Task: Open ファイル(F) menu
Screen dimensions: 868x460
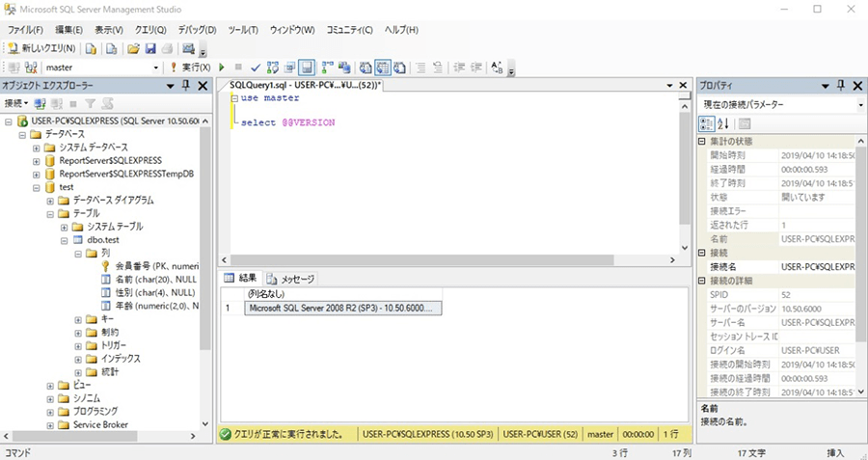Action: pyautogui.click(x=25, y=30)
